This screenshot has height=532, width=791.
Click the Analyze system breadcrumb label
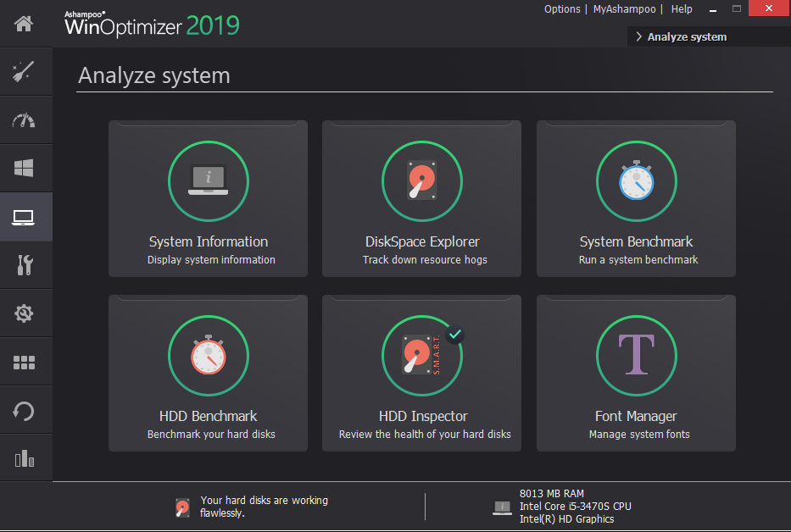[687, 36]
